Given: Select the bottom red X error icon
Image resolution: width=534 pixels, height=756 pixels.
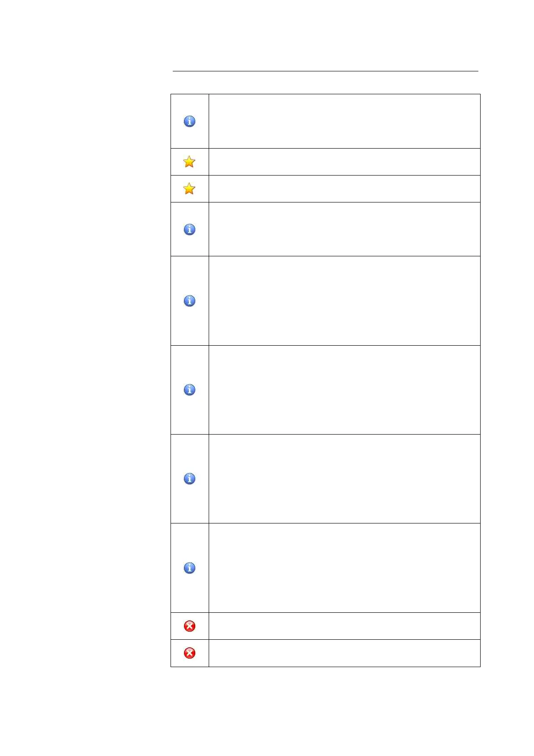Looking at the screenshot, I should [189, 653].
